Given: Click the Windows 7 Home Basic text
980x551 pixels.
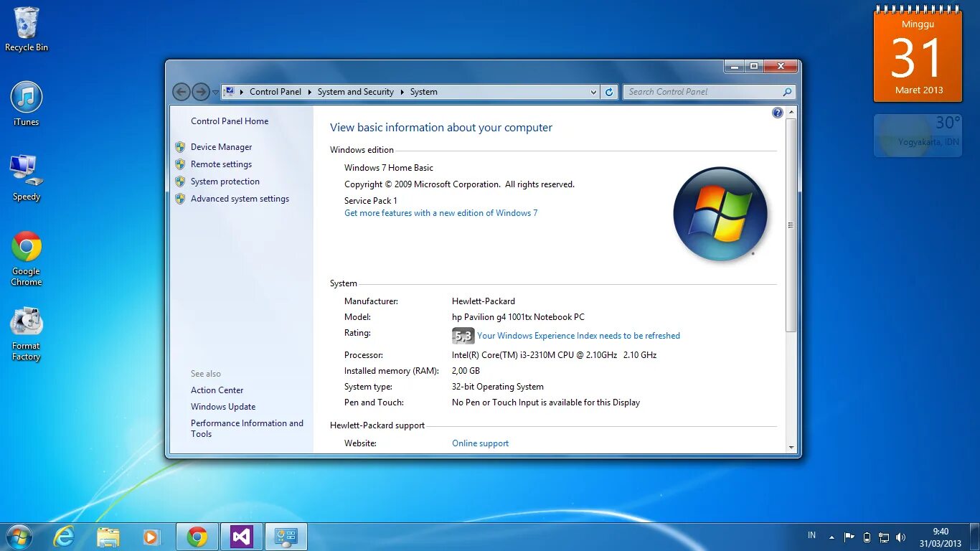Looking at the screenshot, I should coord(389,168).
